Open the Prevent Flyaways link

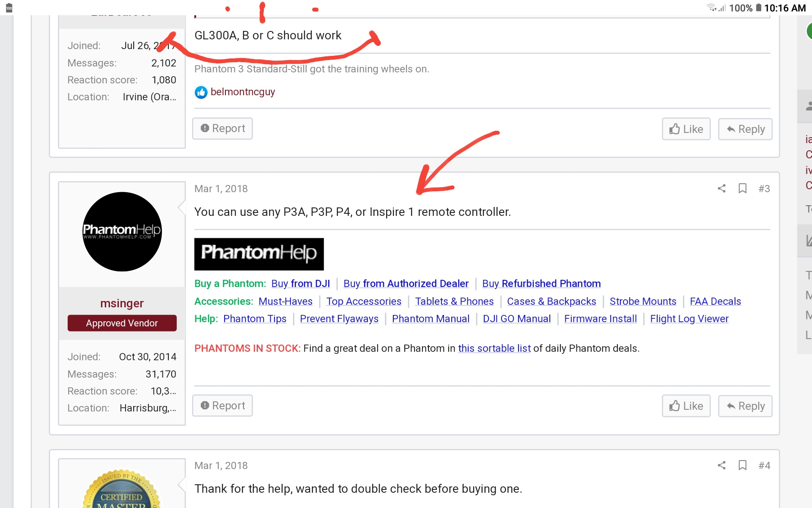tap(339, 319)
